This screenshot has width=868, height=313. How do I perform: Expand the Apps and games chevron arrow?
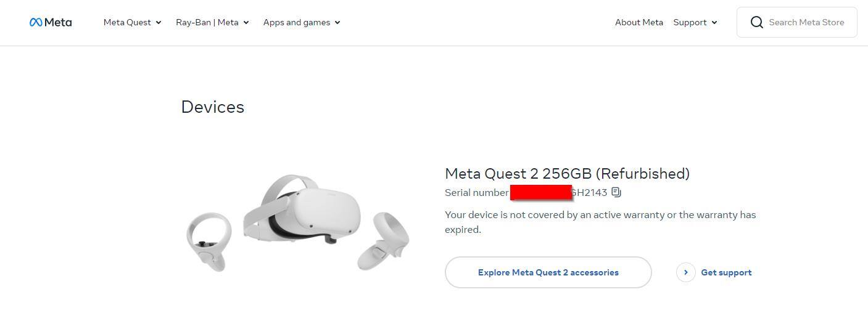tap(337, 23)
